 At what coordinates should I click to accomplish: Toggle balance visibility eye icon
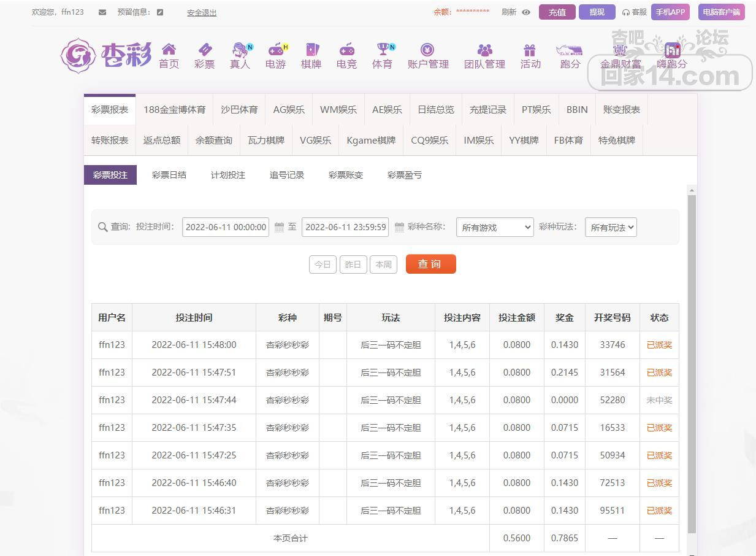point(526,12)
